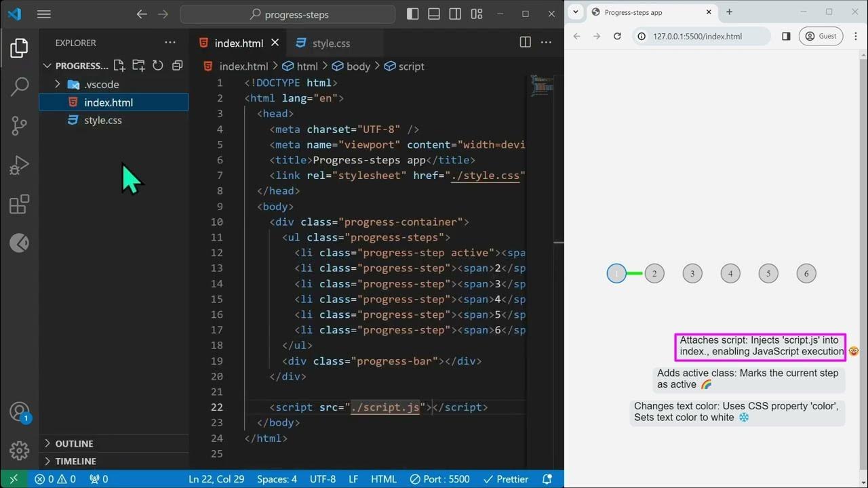
Task: Change Spaces: 4 indentation setting
Action: [277, 479]
